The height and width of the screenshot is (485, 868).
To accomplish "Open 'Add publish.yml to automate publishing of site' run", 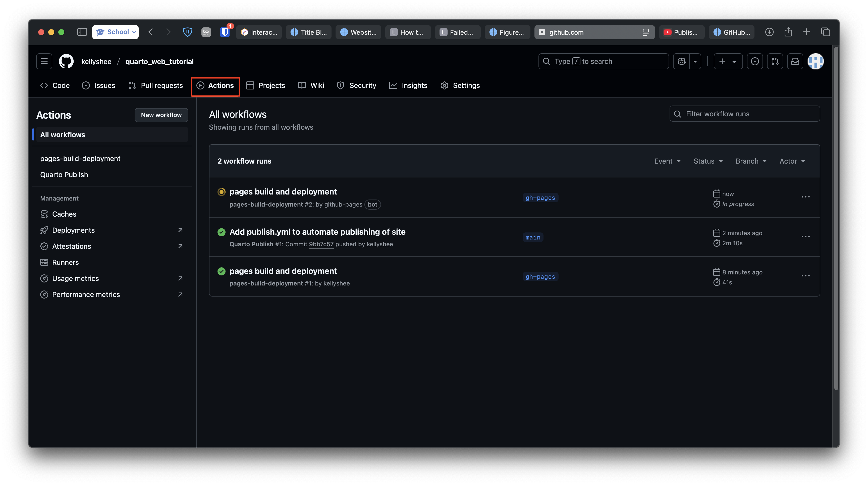I will [x=317, y=232].
